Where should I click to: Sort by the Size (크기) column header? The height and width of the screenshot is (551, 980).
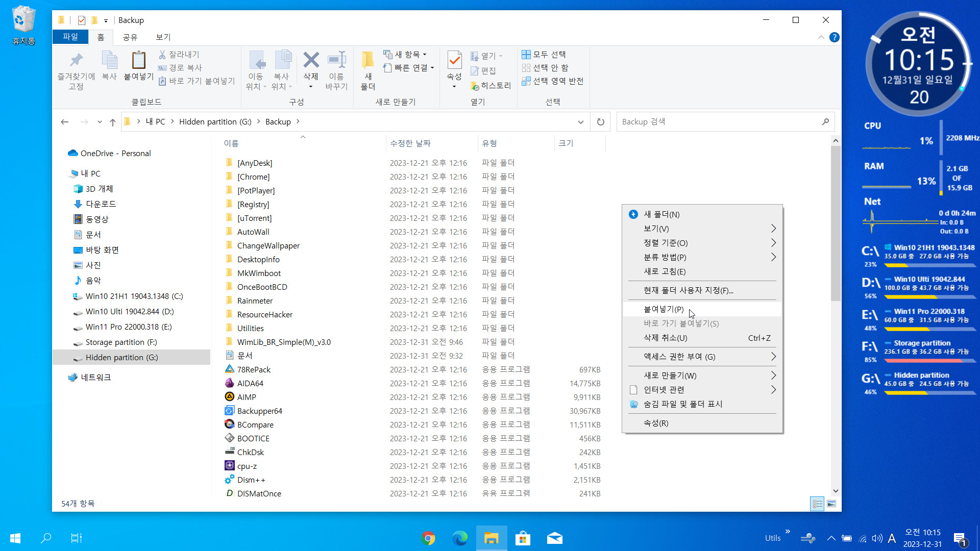point(580,143)
